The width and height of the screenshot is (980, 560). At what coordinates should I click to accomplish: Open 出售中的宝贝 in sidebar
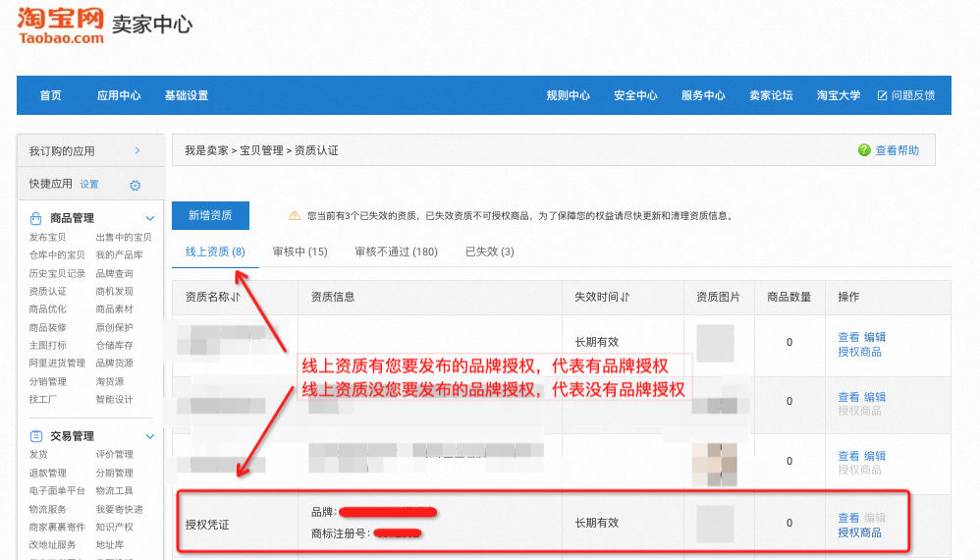point(124,238)
